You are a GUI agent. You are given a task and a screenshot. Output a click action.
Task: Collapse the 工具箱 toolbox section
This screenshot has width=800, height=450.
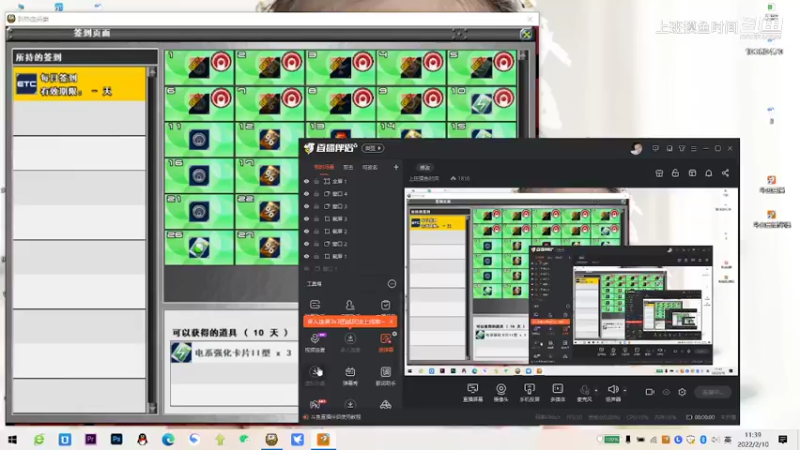tap(392, 284)
